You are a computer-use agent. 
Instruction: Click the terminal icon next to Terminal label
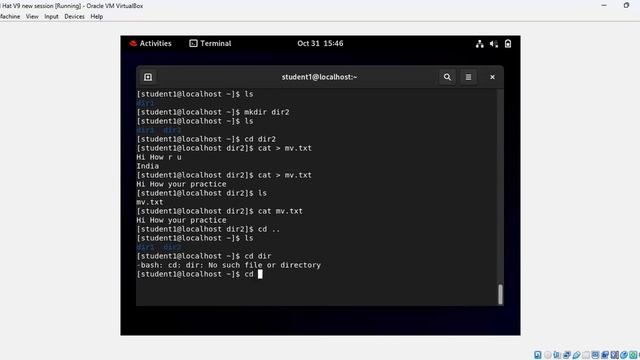[x=193, y=43]
